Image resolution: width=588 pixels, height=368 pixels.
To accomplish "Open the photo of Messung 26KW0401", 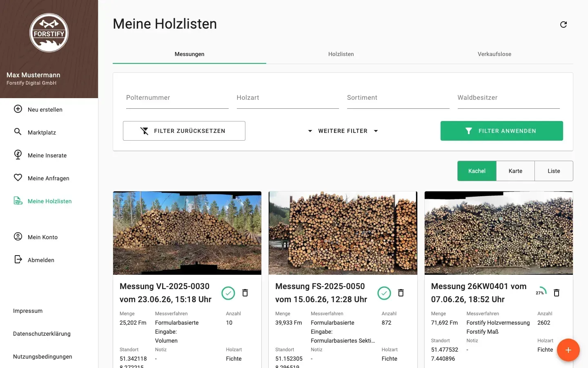I will coord(499,233).
